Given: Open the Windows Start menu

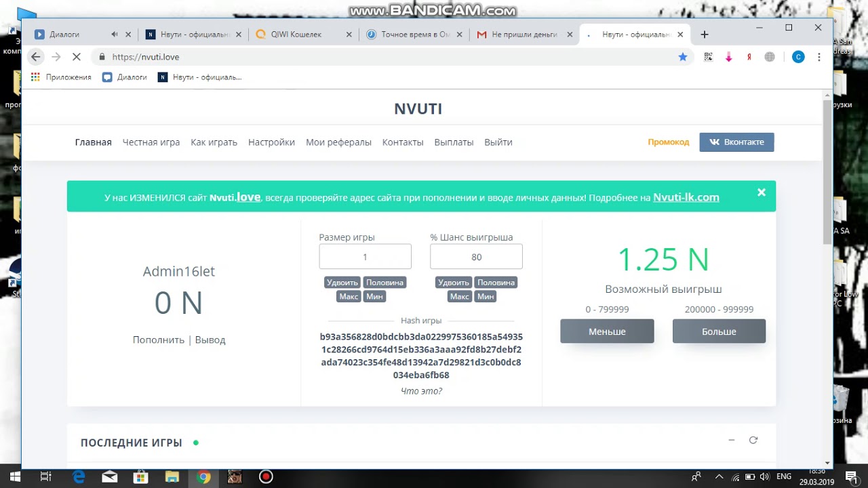Looking at the screenshot, I should point(14,476).
